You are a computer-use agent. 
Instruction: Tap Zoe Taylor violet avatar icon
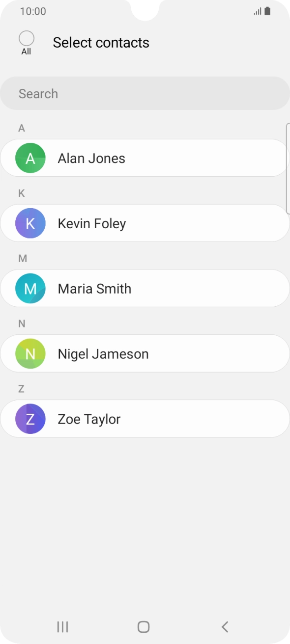point(30,419)
